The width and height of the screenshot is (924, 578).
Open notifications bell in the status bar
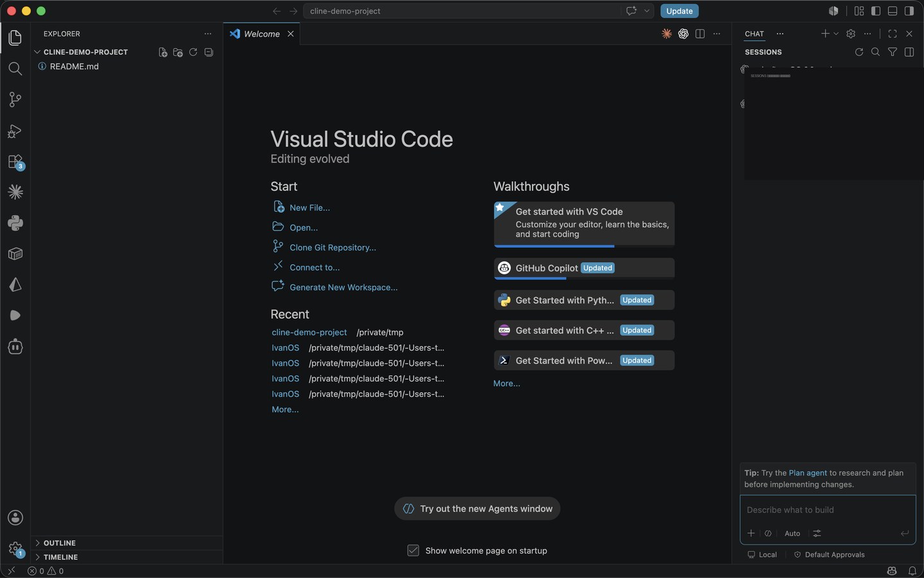912,571
